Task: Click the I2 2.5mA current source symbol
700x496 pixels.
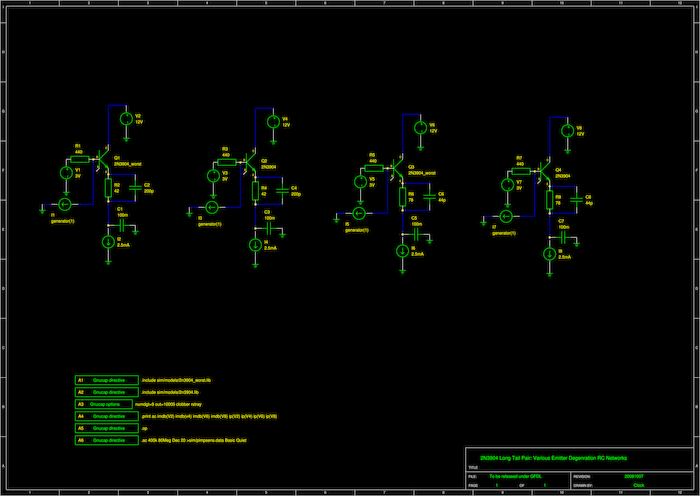Action: pos(108,242)
